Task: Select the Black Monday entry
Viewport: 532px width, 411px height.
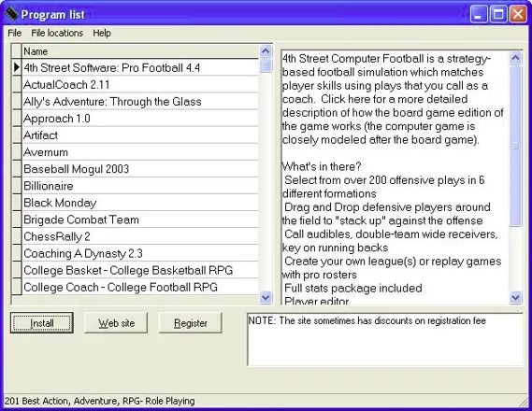Action: click(140, 203)
